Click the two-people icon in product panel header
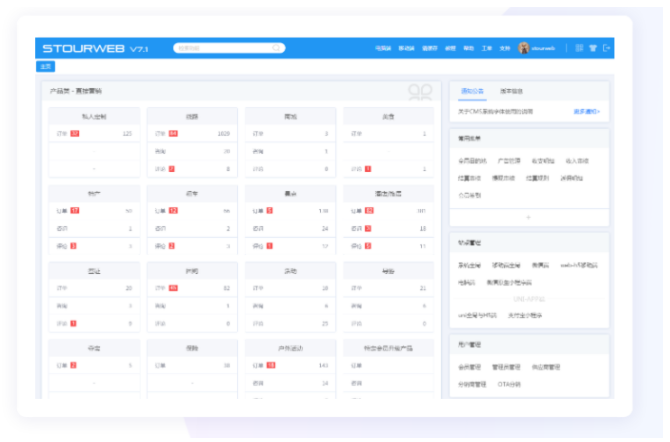670x442 pixels. [420, 91]
